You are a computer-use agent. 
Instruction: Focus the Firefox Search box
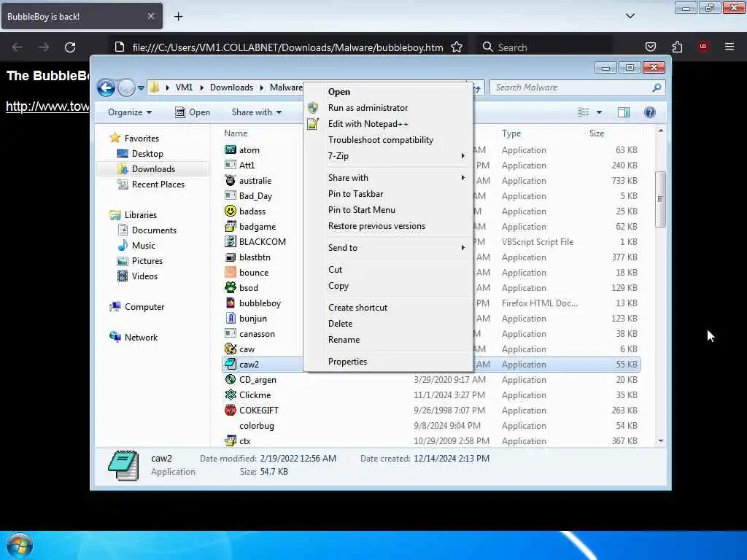click(x=543, y=47)
